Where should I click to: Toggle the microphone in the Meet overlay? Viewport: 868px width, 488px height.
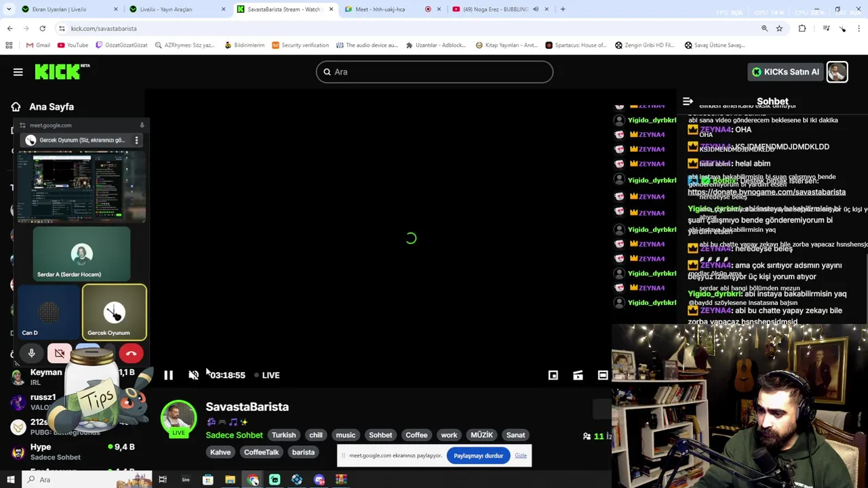(31, 353)
